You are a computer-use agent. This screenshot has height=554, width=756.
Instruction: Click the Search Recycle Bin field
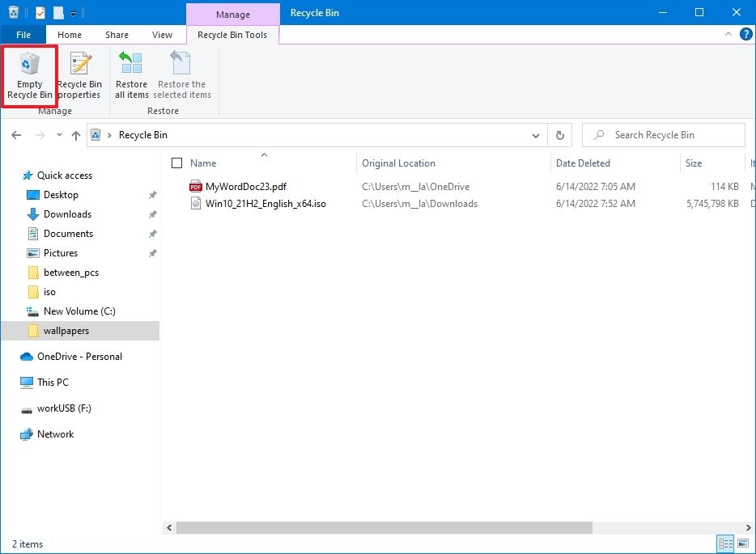click(664, 134)
